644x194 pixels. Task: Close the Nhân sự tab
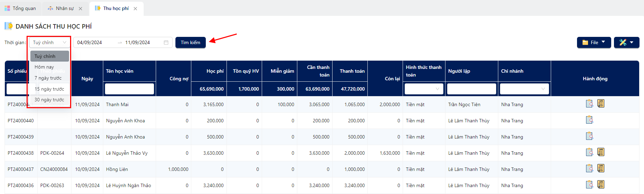(80, 9)
